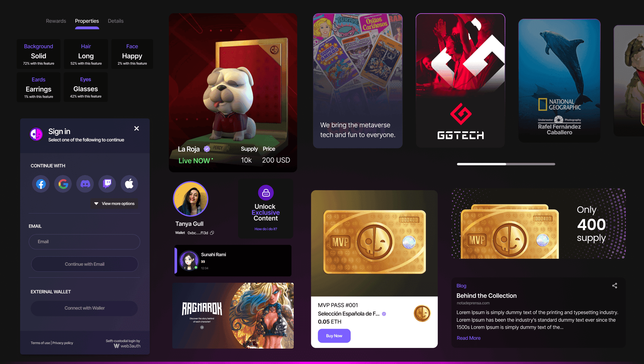Expand View more options dropdown
Image resolution: width=644 pixels, height=364 pixels.
114,204
